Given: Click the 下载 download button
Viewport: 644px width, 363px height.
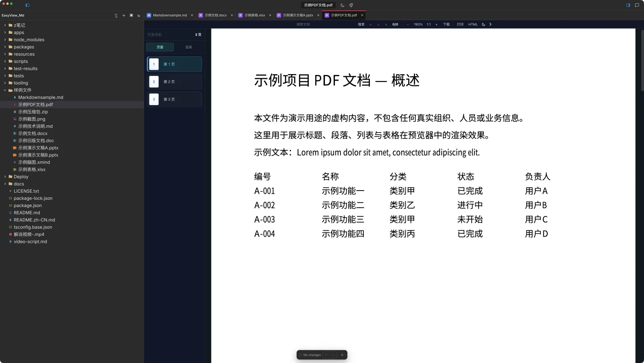Looking at the screenshot, I should (x=446, y=25).
